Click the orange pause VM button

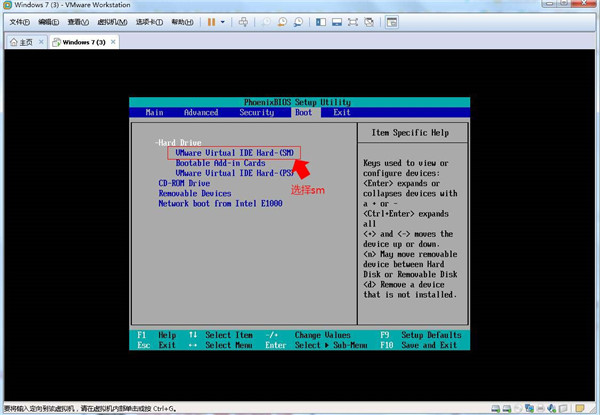(x=211, y=22)
